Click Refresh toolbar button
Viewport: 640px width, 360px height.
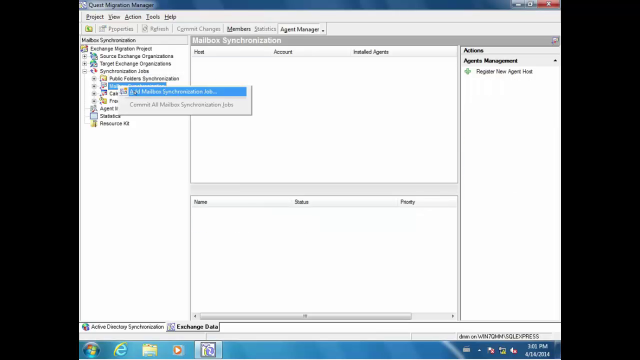pos(155,29)
